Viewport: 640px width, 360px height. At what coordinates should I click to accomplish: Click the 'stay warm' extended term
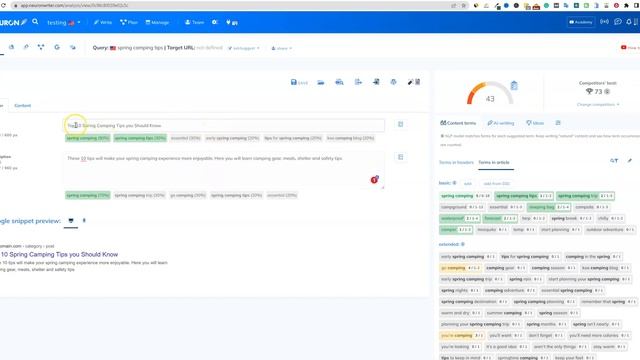[x=609, y=347]
